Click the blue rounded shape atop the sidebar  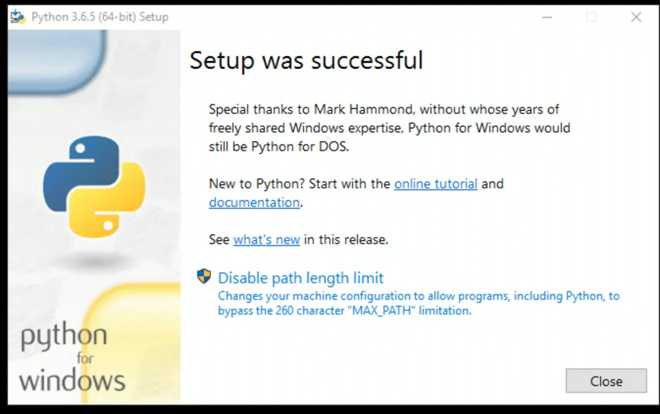(58, 61)
